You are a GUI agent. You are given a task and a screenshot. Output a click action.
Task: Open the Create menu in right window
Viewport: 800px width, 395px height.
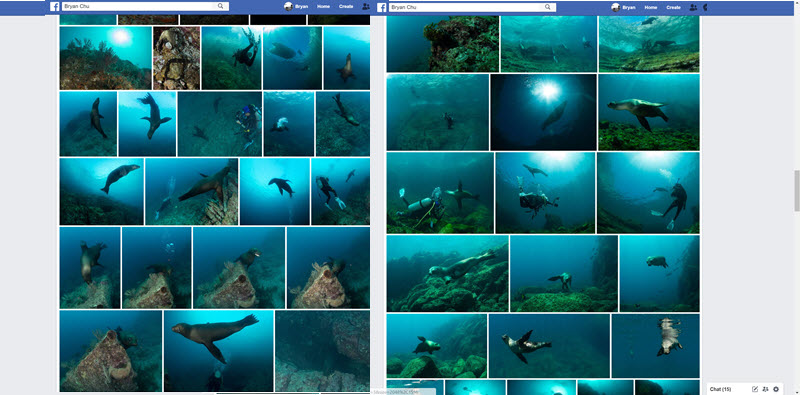click(x=673, y=8)
